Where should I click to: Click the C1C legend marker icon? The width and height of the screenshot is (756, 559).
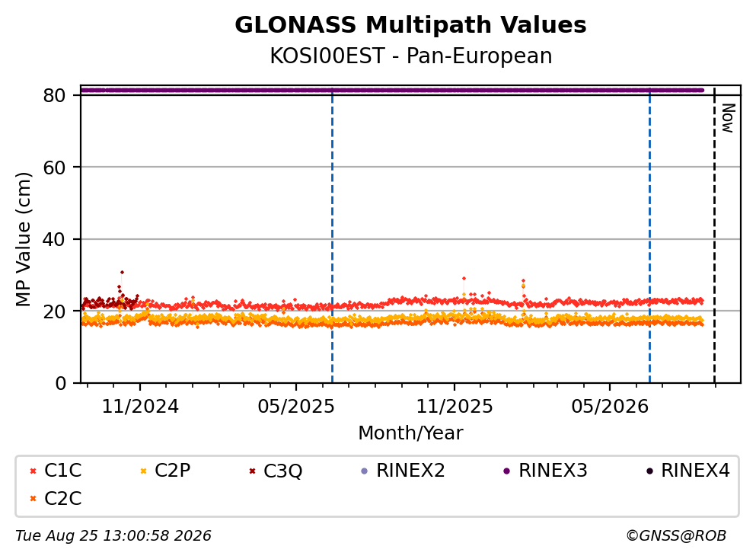pos(33,471)
